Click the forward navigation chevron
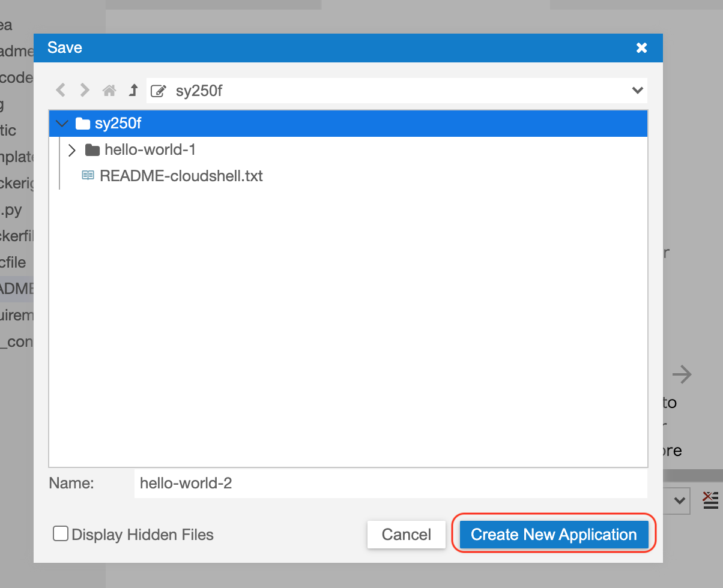The width and height of the screenshot is (723, 588). coord(84,90)
